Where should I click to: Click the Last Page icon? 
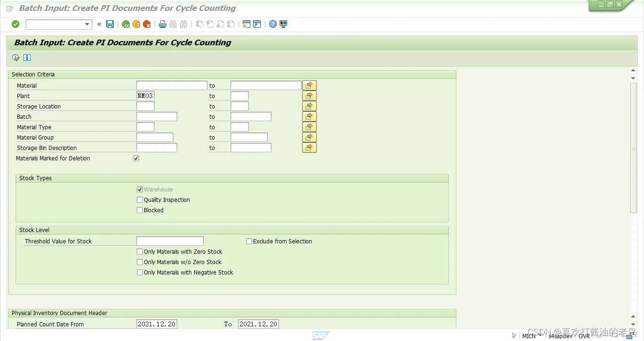click(x=231, y=24)
